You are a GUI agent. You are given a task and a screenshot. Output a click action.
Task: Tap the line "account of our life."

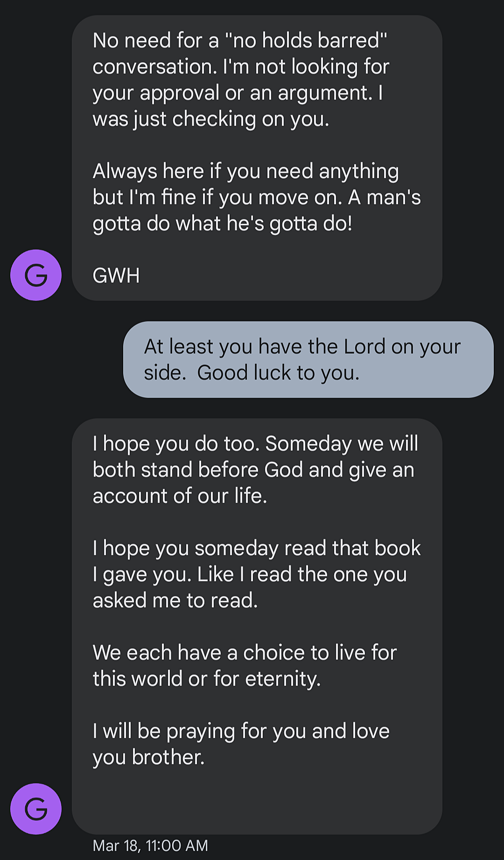click(180, 496)
